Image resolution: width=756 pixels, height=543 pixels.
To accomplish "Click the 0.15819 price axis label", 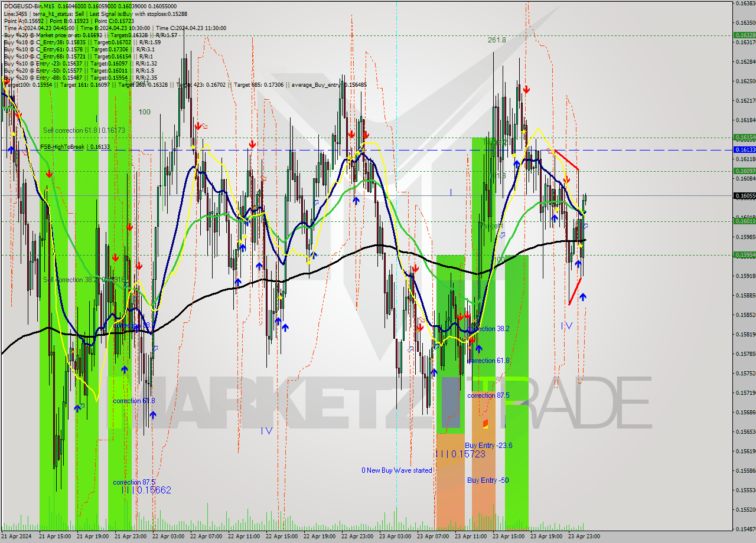I will coord(745,334).
